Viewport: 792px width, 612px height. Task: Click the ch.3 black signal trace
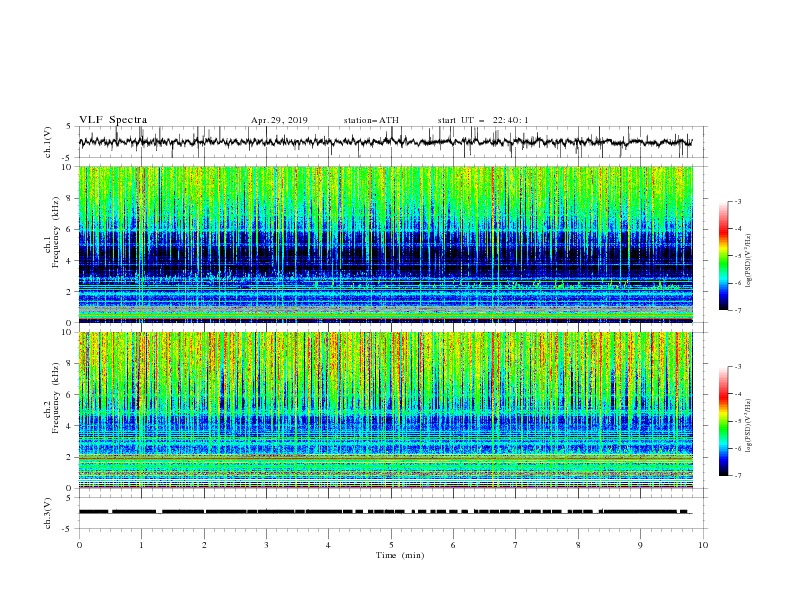[x=384, y=512]
